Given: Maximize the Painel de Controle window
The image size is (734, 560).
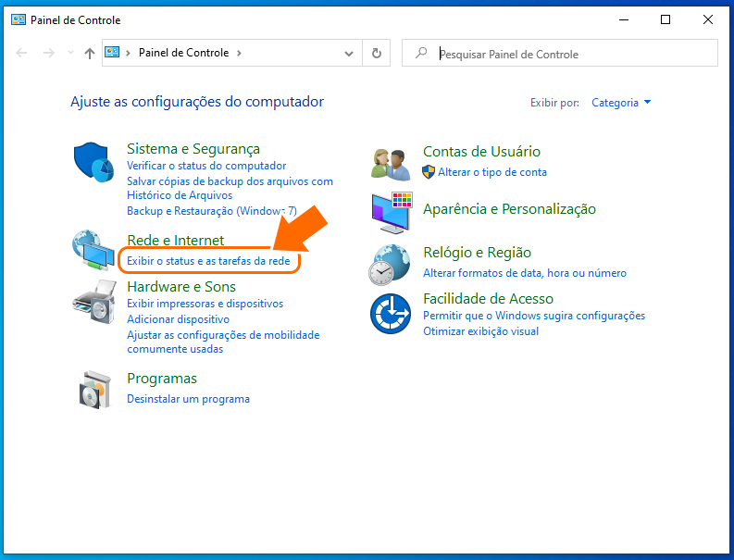Looking at the screenshot, I should pos(666,19).
